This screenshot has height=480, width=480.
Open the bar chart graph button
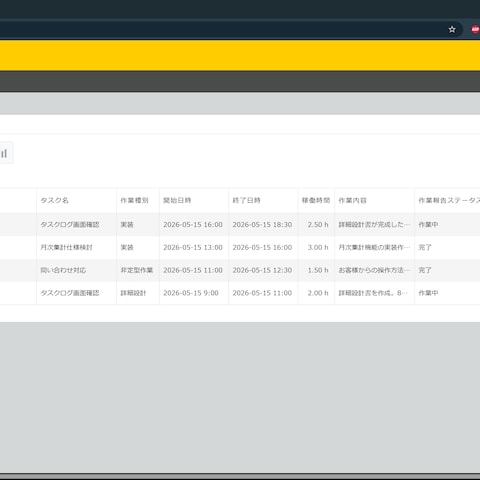(x=4, y=153)
